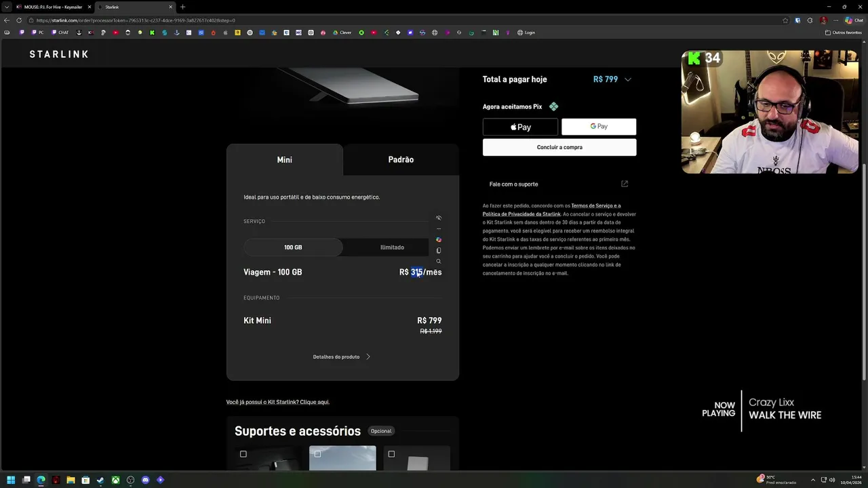The height and width of the screenshot is (488, 868).
Task: Click the colorful circle icon in floating toolbar
Action: pyautogui.click(x=439, y=240)
